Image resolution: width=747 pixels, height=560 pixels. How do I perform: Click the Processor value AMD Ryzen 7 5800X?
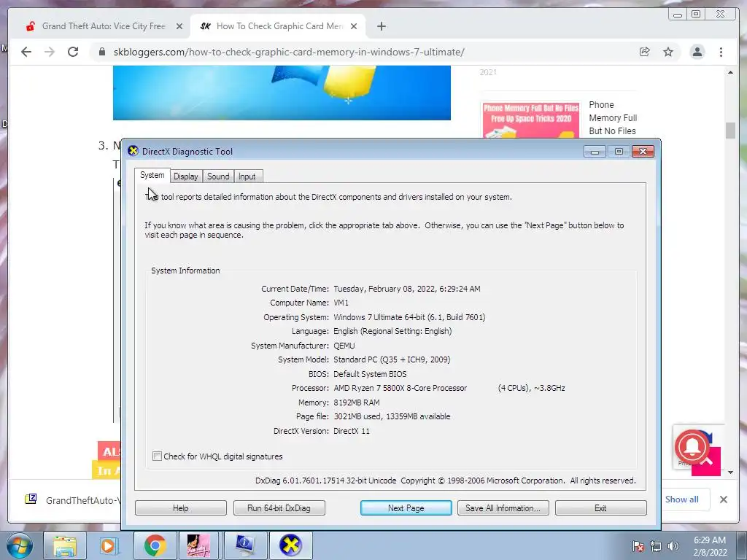click(x=400, y=388)
